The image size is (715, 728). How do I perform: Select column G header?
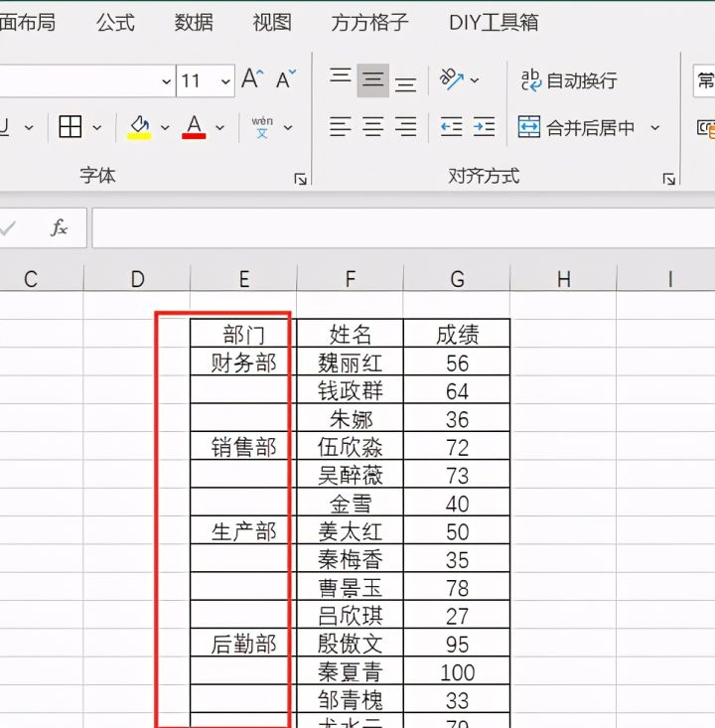[x=457, y=278]
